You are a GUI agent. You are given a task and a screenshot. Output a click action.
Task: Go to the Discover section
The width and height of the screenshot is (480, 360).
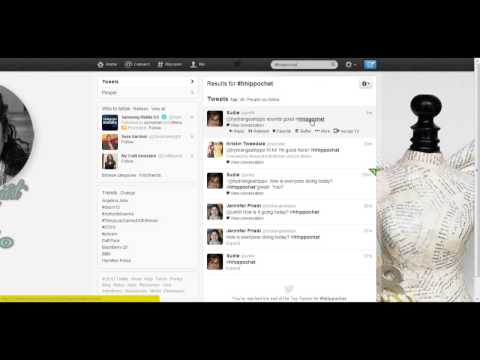170,64
